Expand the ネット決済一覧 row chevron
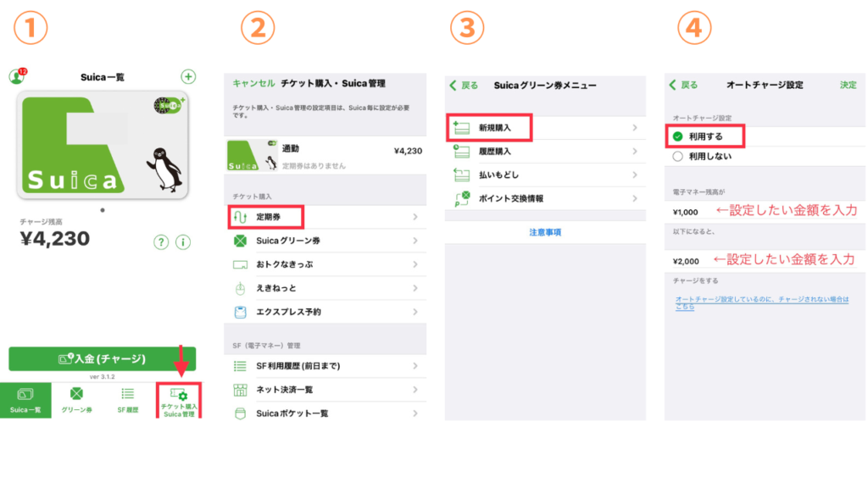This screenshot has height=488, width=868. pyautogui.click(x=415, y=390)
